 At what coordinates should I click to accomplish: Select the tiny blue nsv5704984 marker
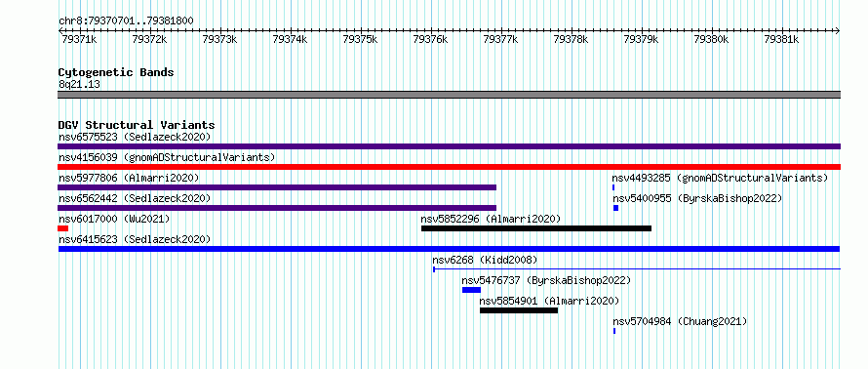pyautogui.click(x=614, y=331)
